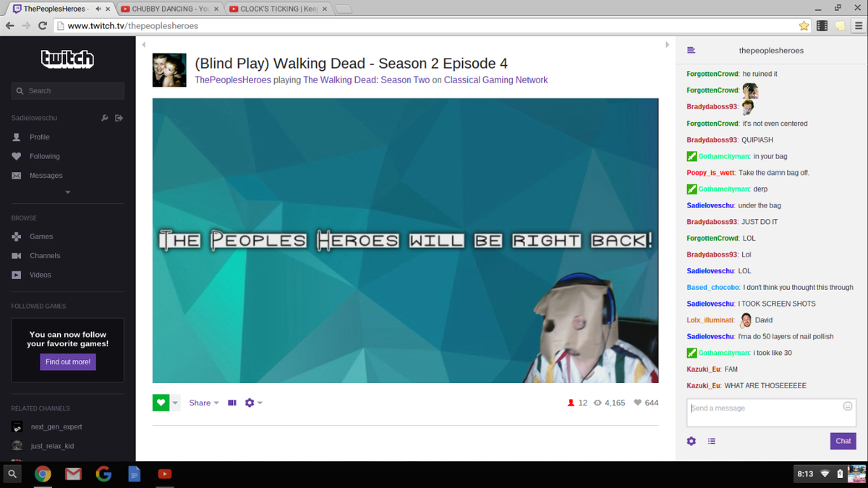The width and height of the screenshot is (868, 488).
Task: Open the chat settings gear icon
Action: tap(692, 441)
